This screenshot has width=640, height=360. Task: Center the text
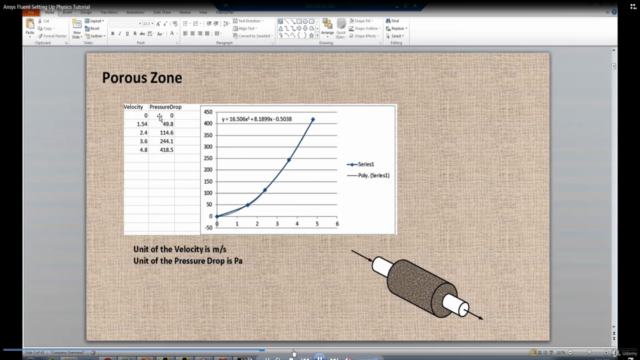pyautogui.click(x=193, y=34)
